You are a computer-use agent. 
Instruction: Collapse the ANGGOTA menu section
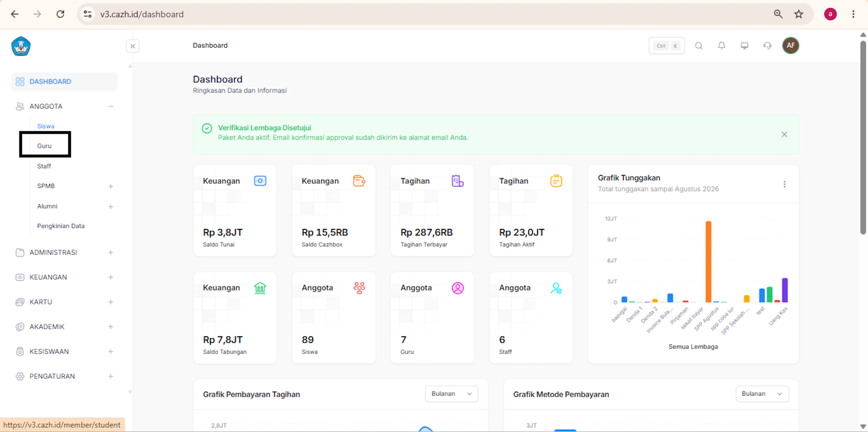pyautogui.click(x=111, y=106)
